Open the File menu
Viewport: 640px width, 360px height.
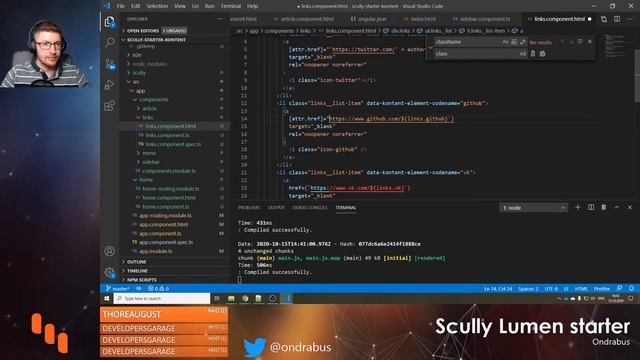(121, 6)
